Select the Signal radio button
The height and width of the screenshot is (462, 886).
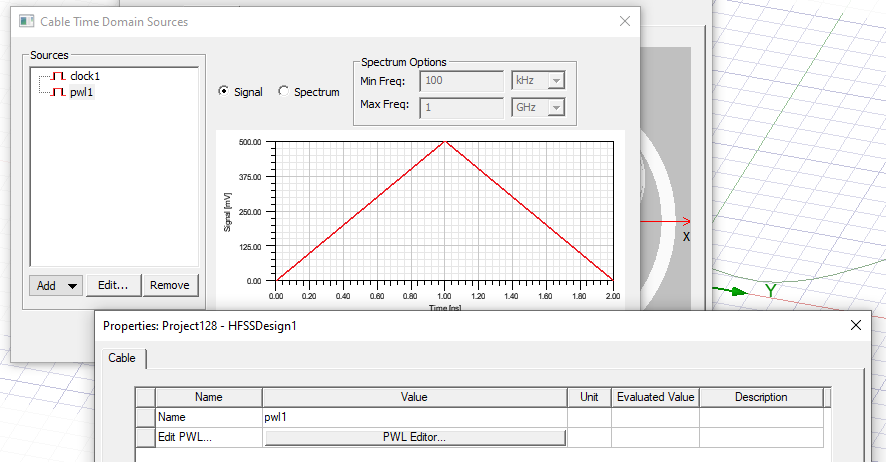click(x=224, y=92)
